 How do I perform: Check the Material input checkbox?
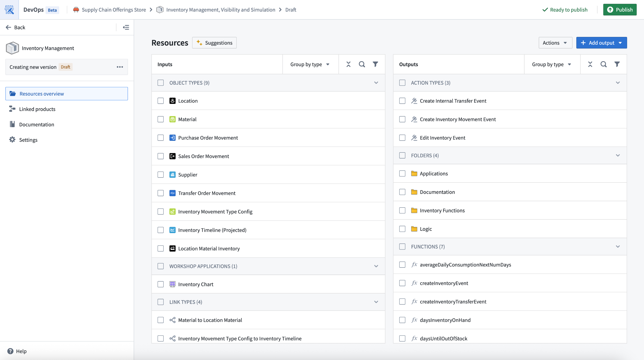[161, 119]
